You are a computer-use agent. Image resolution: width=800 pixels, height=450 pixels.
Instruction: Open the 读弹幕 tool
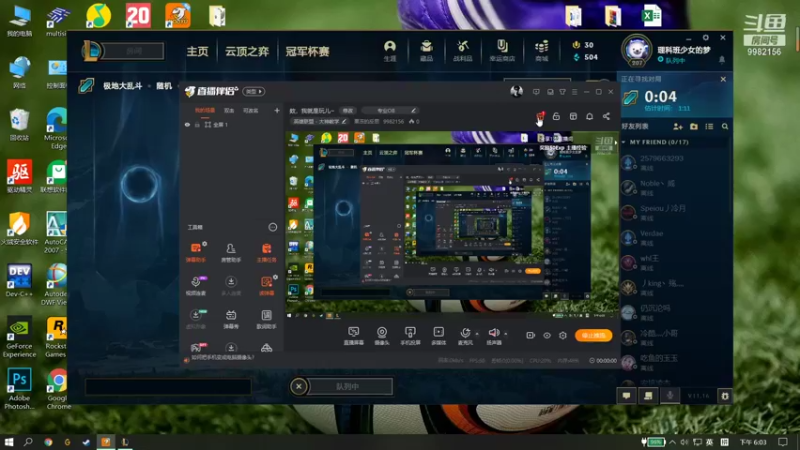266,286
